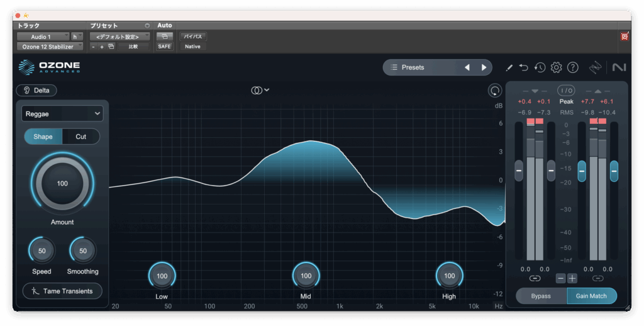
Task: Open the undo history clock icon
Action: coord(540,67)
